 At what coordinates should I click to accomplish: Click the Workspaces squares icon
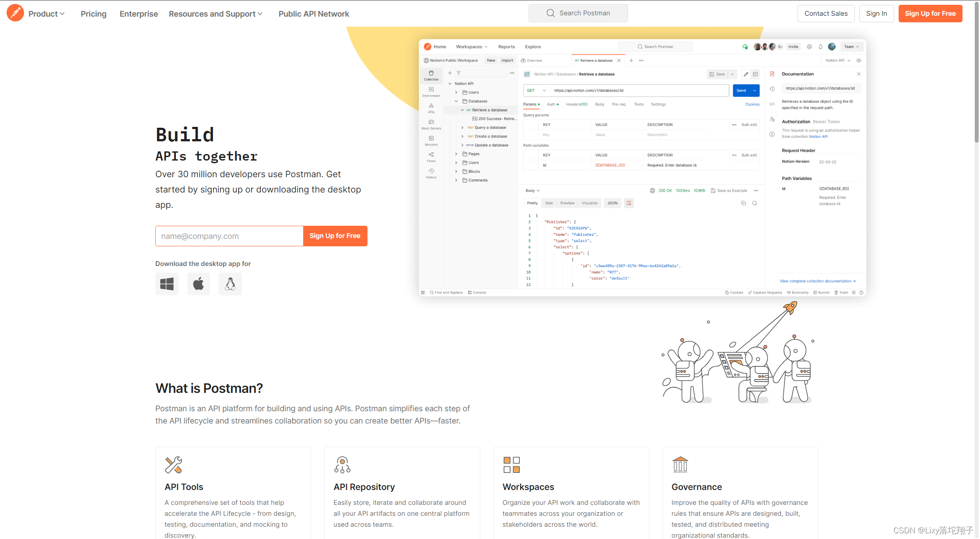[x=511, y=465]
